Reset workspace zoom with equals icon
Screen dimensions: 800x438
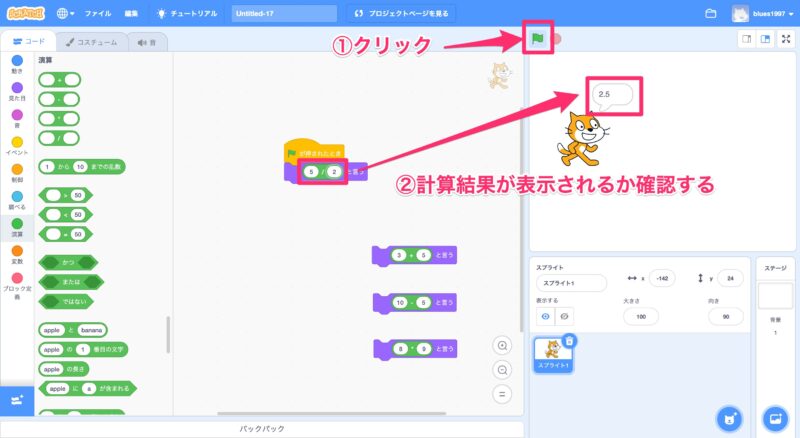504,393
